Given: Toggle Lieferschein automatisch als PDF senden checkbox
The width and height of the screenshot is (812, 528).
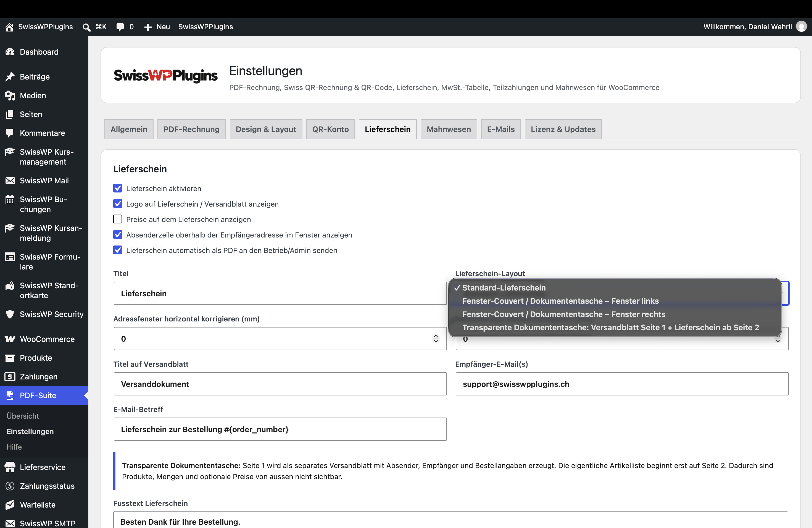Looking at the screenshot, I should coord(118,250).
